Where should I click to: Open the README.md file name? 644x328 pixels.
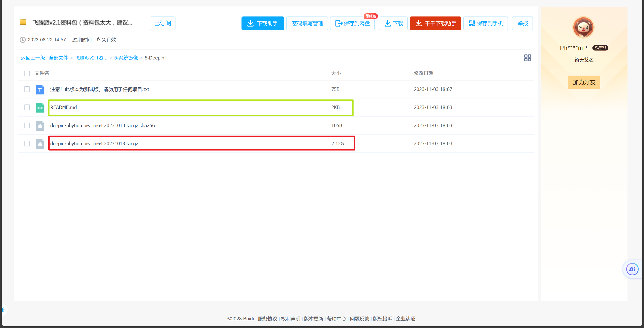click(x=64, y=107)
